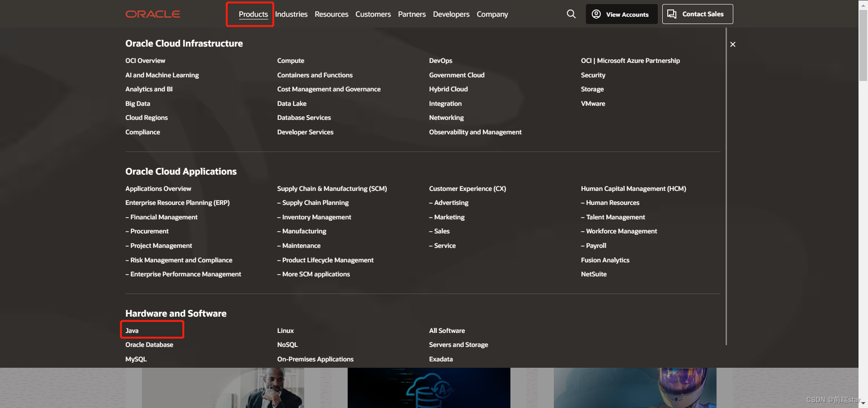868x408 pixels.
Task: Open Containers and Functions
Action: [x=315, y=75]
